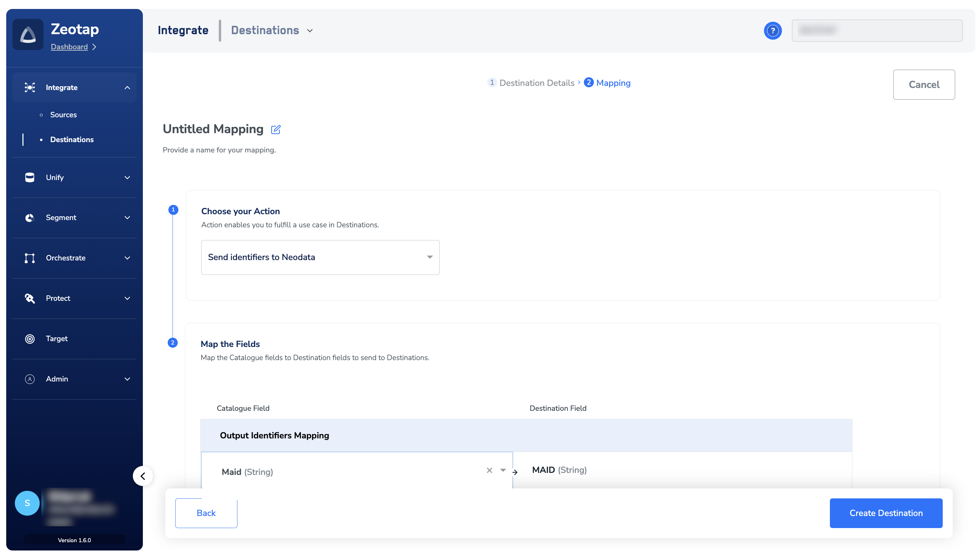Follow the Dashboard link
Viewport: 980px width, 556px height.
click(69, 47)
